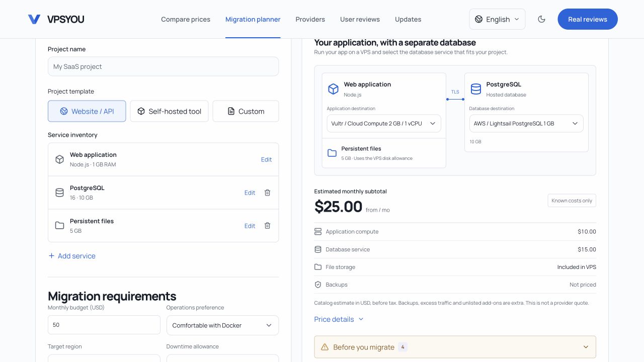Delete the PostgreSQL service trash icon
This screenshot has height=362, width=644.
point(267,193)
